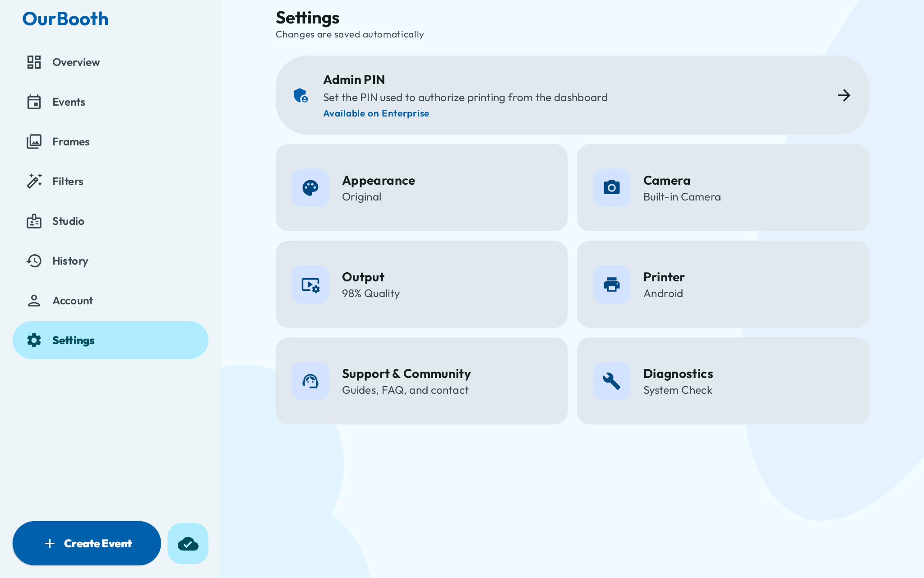
Task: Select the Settings label in sidebar
Action: click(x=73, y=340)
